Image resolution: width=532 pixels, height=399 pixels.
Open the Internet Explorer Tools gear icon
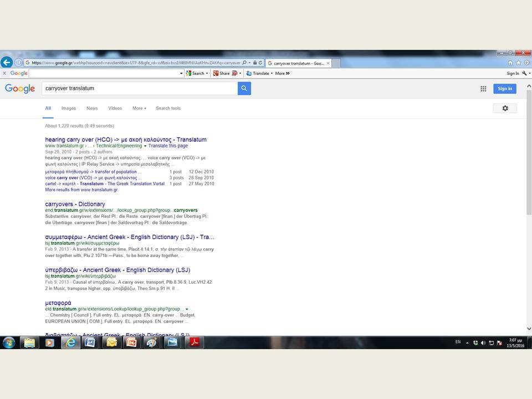click(526, 63)
